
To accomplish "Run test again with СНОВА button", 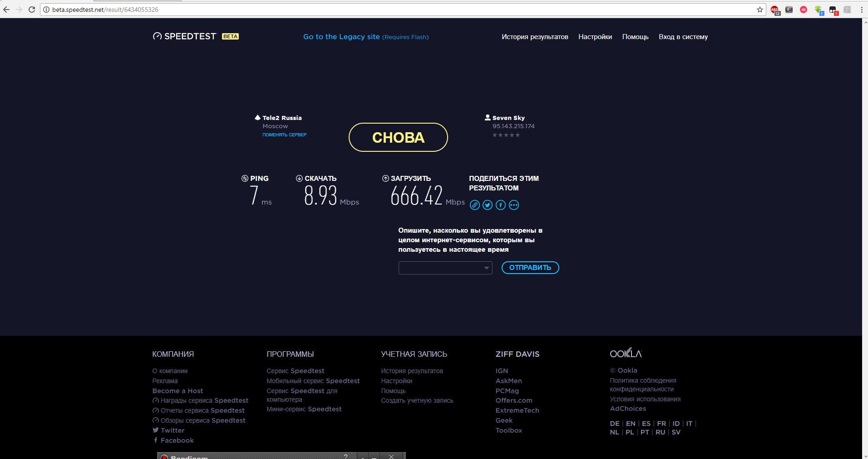I will click(x=398, y=137).
